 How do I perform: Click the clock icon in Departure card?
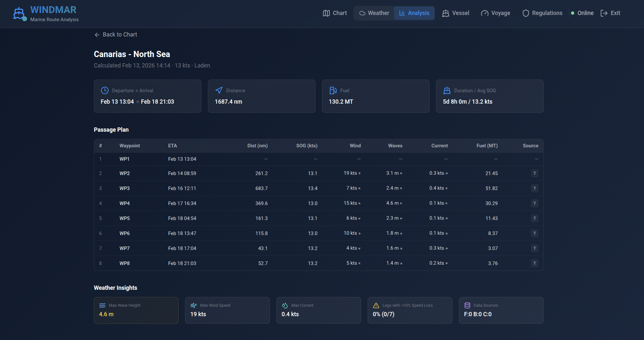(x=105, y=90)
